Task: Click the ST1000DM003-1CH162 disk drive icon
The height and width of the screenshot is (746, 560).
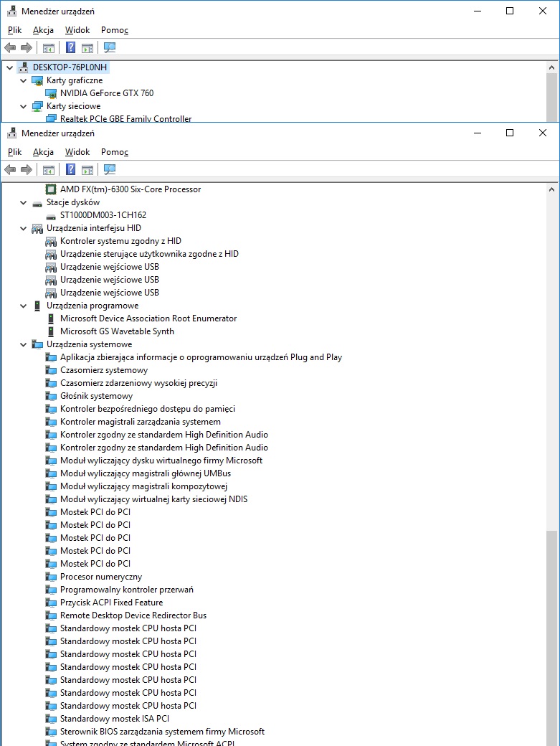Action: [x=51, y=215]
